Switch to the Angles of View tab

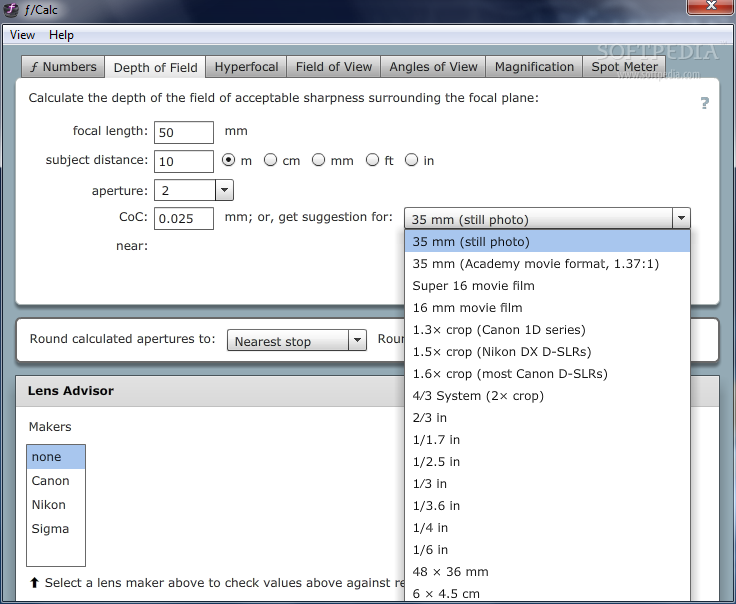coord(433,67)
